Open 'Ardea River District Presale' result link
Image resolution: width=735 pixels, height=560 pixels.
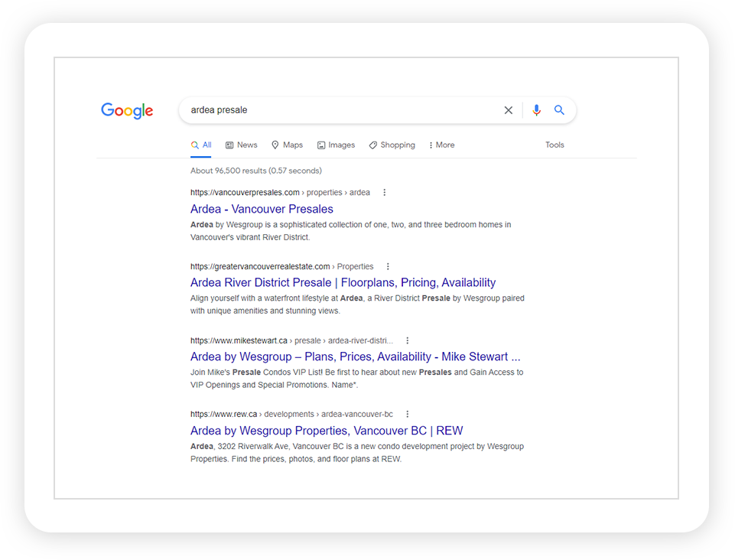coord(343,282)
